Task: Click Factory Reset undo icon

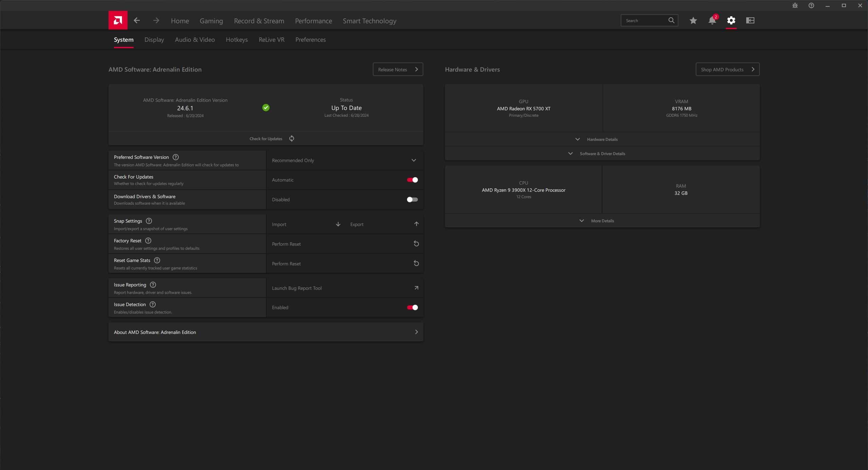Action: click(416, 244)
